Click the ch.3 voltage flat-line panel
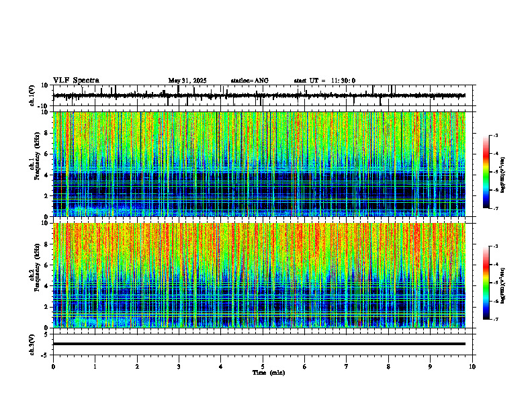Image resolution: width=532 pixels, height=411 pixels. [x=262, y=345]
